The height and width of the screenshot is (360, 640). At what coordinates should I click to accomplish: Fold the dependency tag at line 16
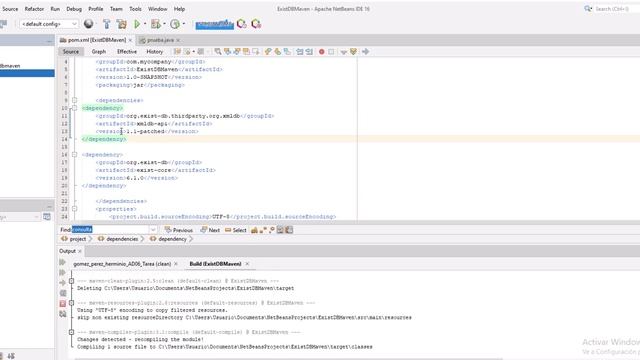[x=74, y=155]
